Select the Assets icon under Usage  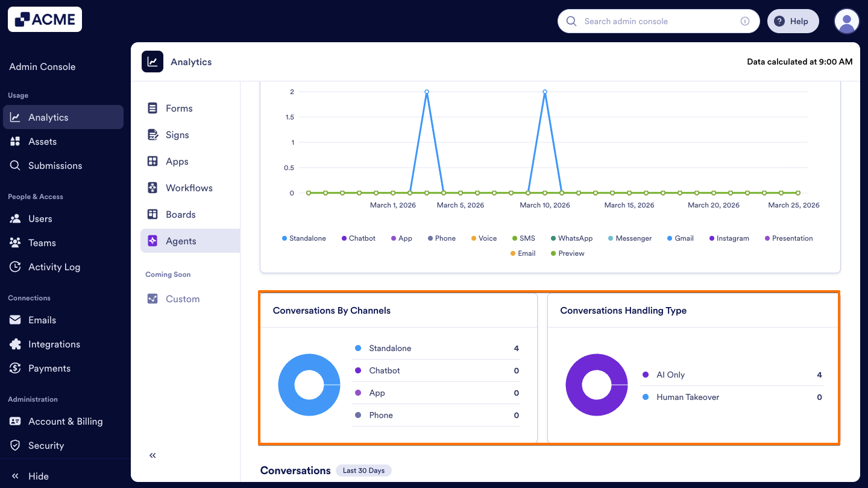(x=42, y=141)
